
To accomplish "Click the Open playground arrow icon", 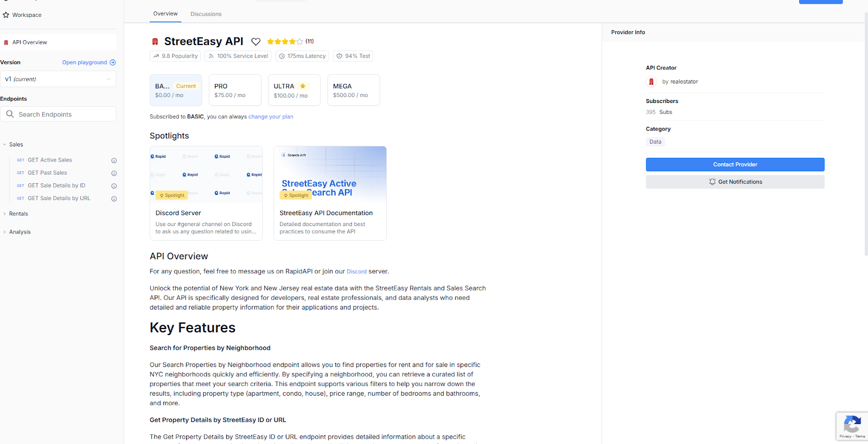I will [113, 62].
